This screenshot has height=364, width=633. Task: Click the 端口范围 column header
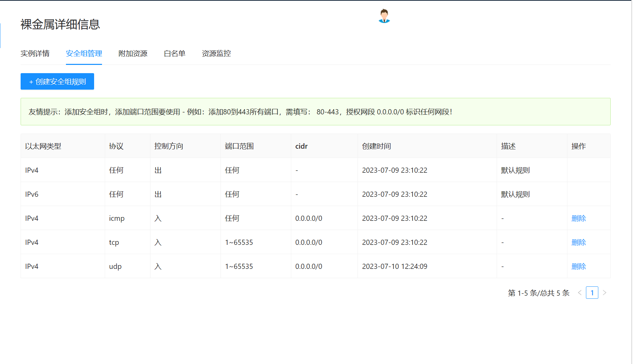[239, 146]
